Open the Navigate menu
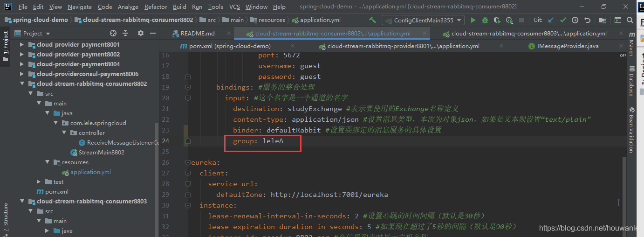644x237 pixels. [x=80, y=7]
